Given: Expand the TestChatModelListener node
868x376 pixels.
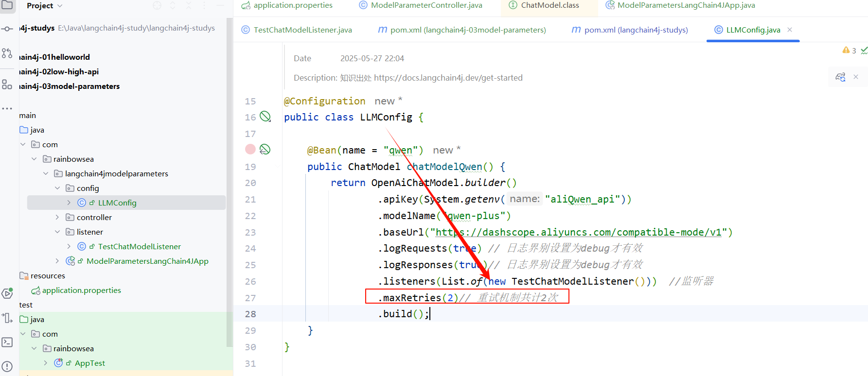Looking at the screenshot, I should [69, 246].
